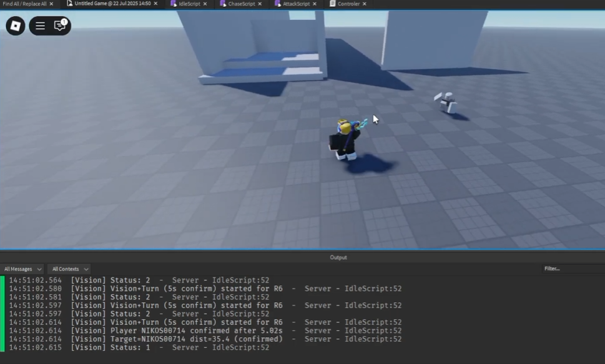Open the ChaseScript tab
Screen dimensions: 605x364
tap(242, 4)
